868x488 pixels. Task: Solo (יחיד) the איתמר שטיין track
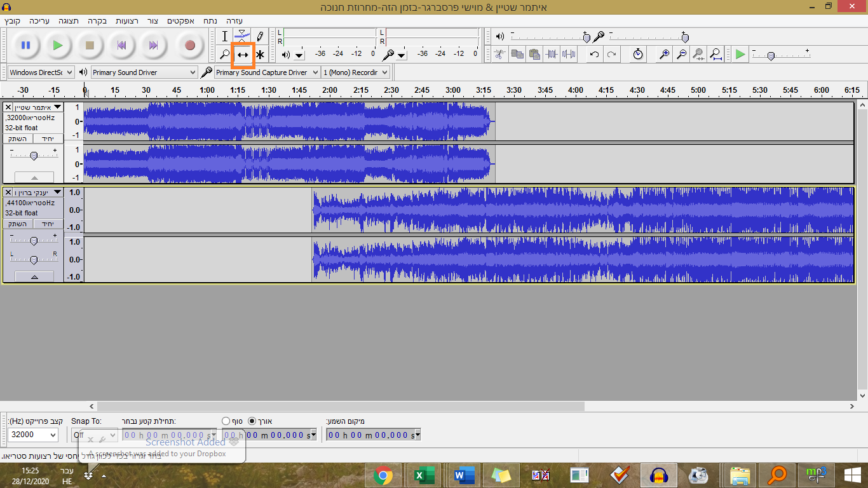48,139
